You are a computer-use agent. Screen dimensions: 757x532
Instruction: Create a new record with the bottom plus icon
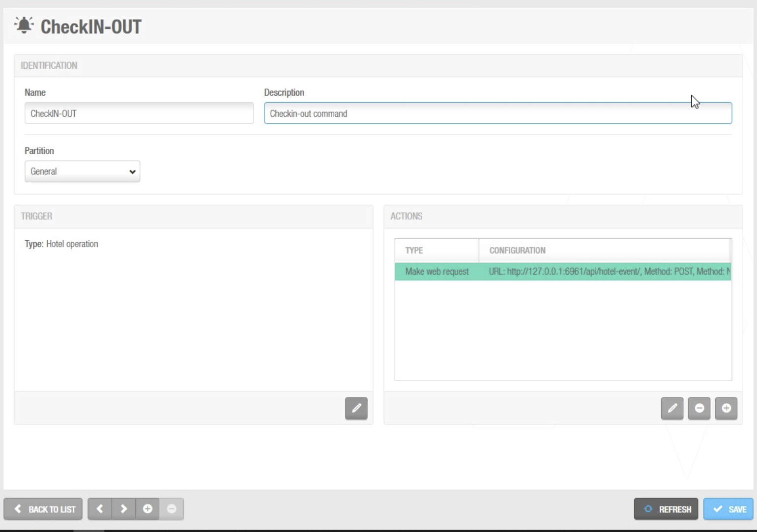click(x=147, y=509)
